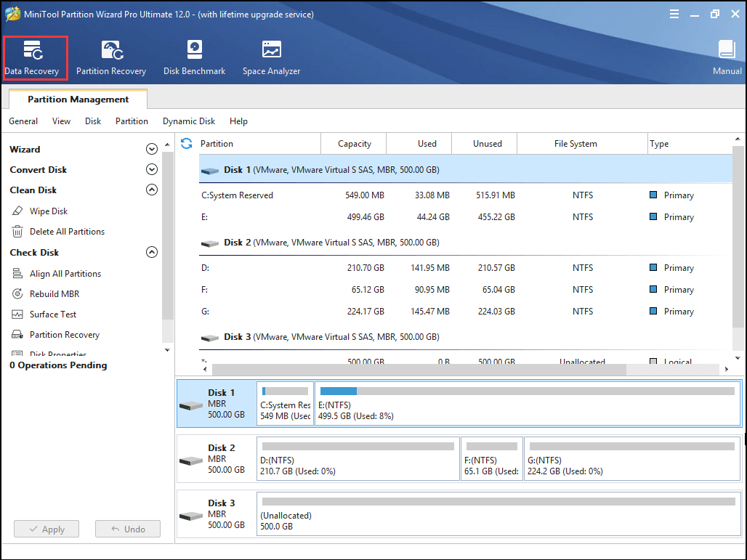
Task: Collapse the Clean Disk section
Action: (152, 190)
